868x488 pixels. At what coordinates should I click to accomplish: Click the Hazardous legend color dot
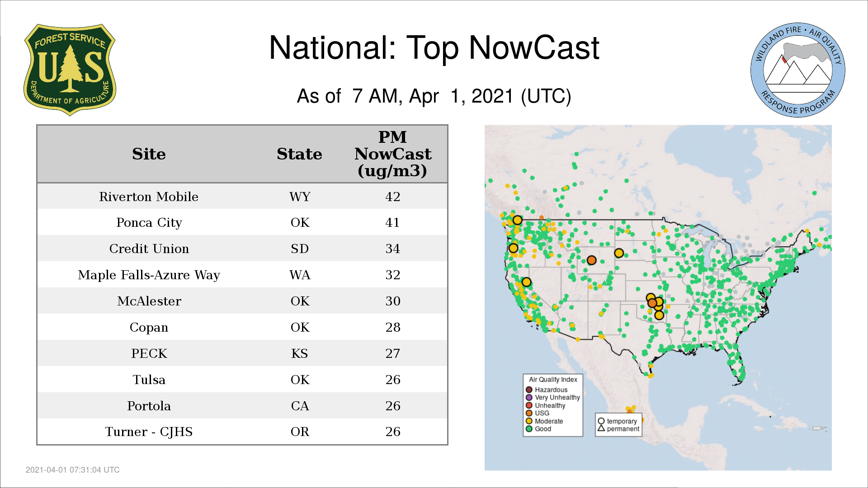tap(529, 389)
